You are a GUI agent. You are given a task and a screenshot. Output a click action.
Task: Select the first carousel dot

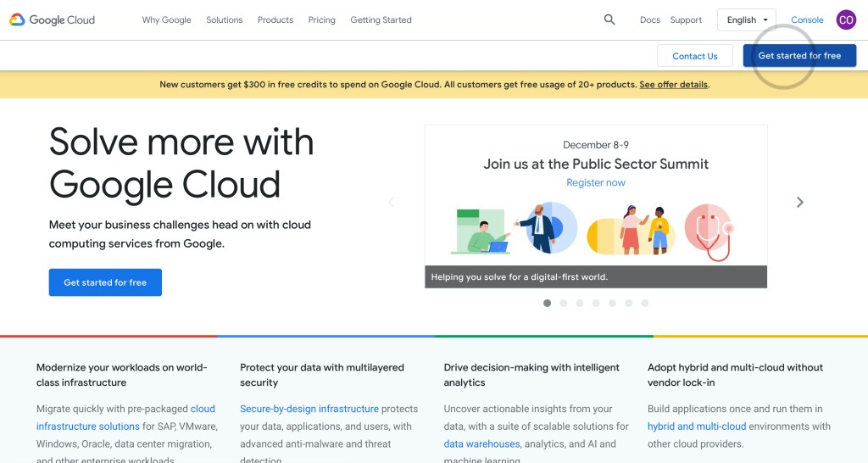547,303
